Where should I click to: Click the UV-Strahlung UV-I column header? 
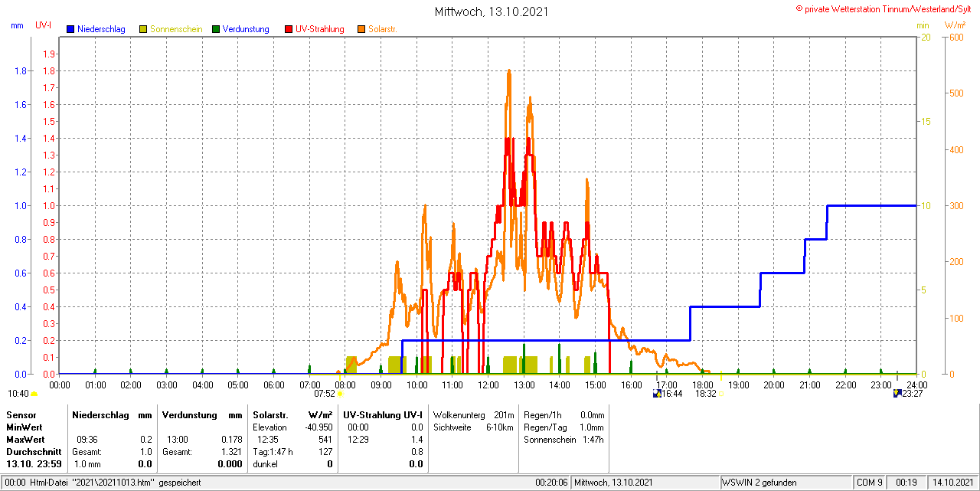click(383, 414)
